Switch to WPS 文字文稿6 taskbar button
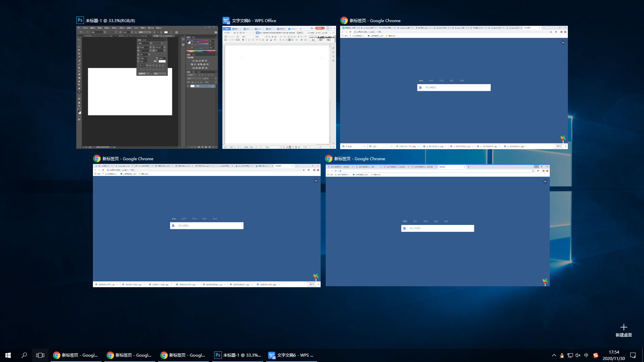 coord(291,355)
